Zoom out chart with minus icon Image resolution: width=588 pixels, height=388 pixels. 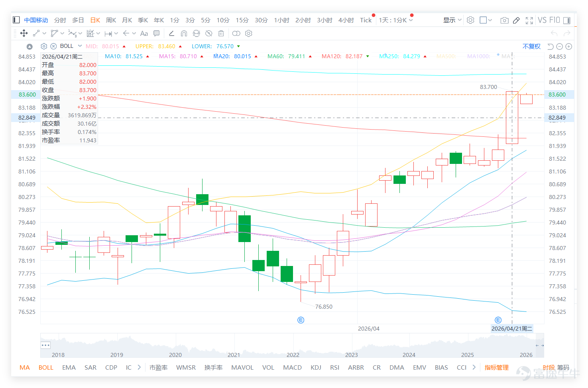[x=559, y=46]
